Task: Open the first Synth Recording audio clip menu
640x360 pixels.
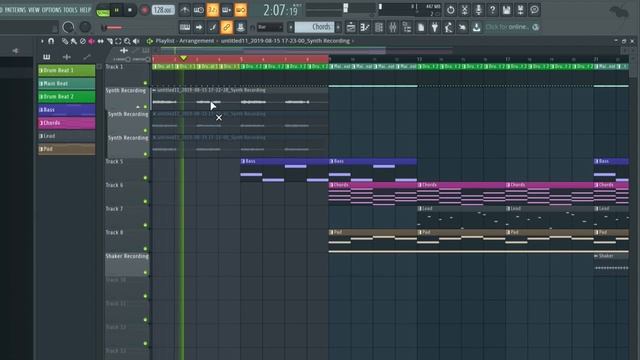Action: pyautogui.click(x=154, y=90)
